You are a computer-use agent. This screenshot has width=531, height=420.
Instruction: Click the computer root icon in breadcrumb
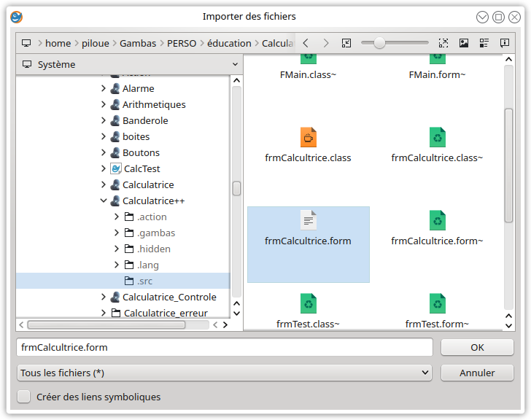click(26, 43)
